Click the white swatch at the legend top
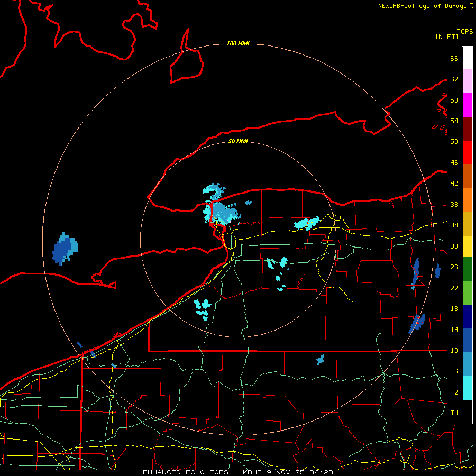 point(467,58)
